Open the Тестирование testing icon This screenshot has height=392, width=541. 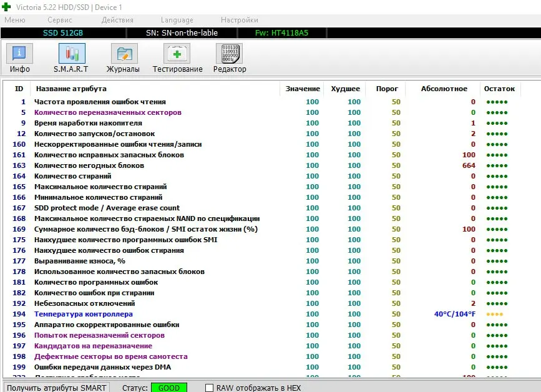(x=177, y=54)
